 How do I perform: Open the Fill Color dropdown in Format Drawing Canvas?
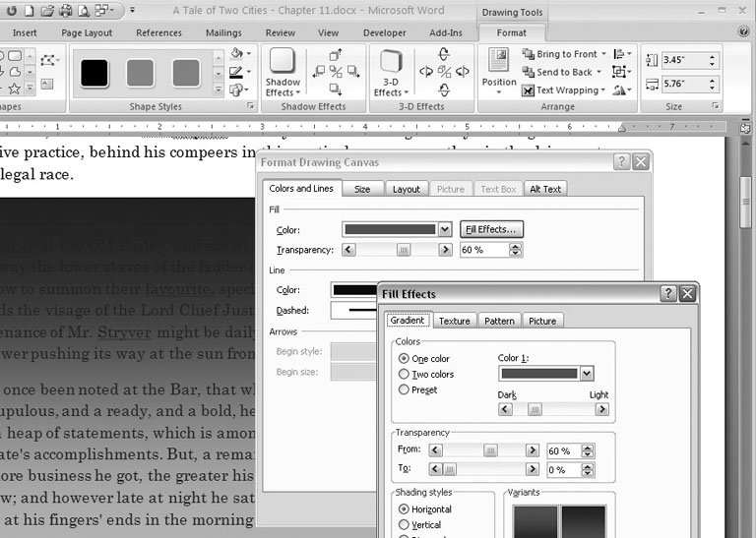(x=444, y=229)
